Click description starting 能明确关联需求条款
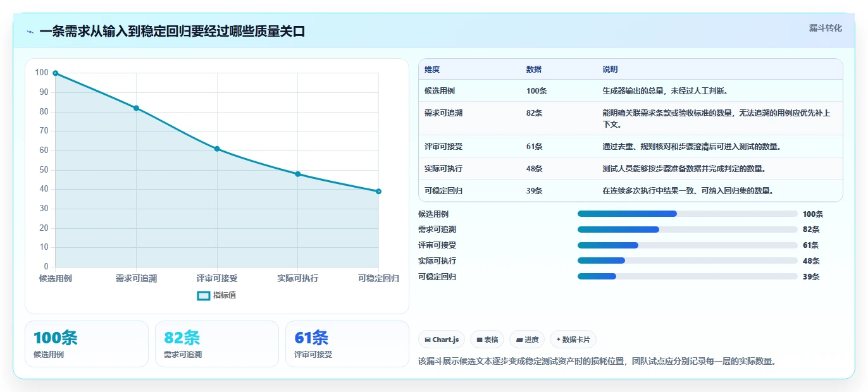The height and width of the screenshot is (392, 868). click(x=717, y=119)
